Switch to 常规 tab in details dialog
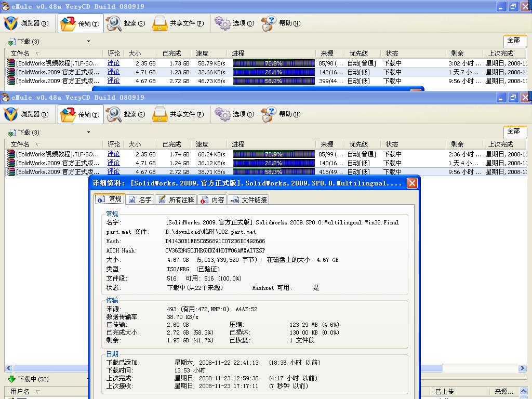The image size is (532, 399). click(x=110, y=199)
